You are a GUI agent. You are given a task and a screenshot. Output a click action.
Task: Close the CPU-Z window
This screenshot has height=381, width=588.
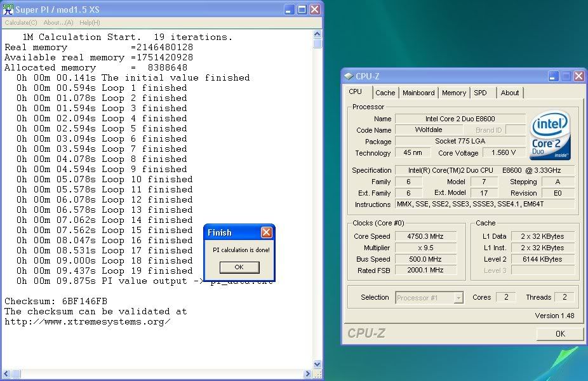coord(578,76)
